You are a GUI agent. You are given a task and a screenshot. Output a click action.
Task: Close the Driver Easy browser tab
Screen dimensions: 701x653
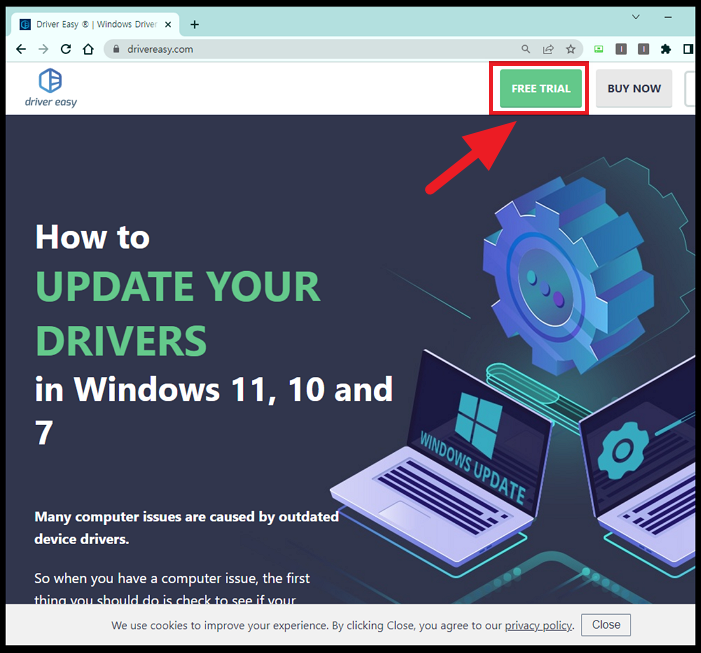[x=168, y=25]
